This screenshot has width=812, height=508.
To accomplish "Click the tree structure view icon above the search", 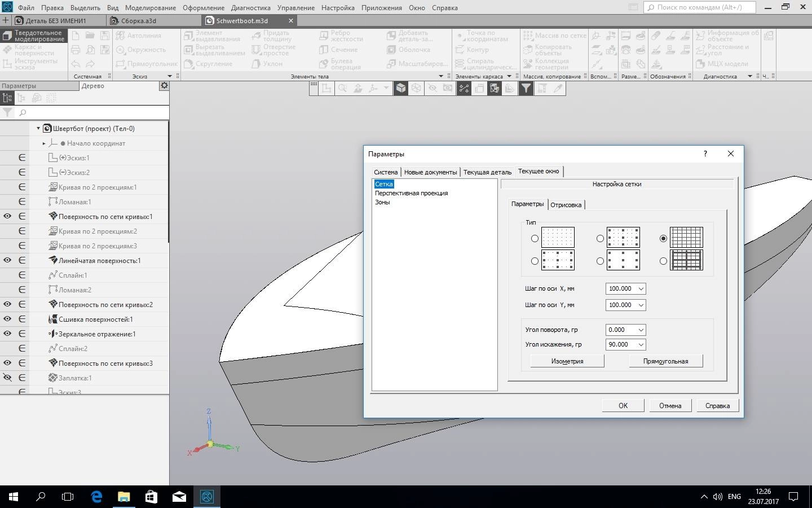I will coord(7,98).
